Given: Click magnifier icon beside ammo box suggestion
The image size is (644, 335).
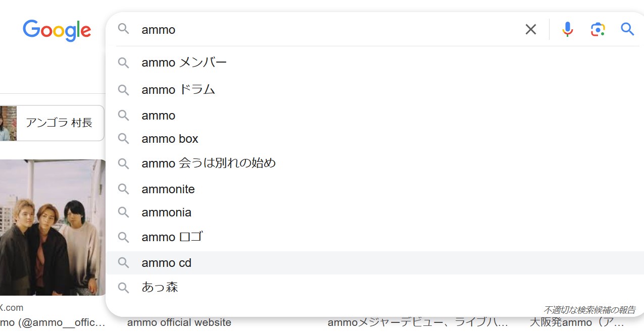Looking at the screenshot, I should 124,139.
